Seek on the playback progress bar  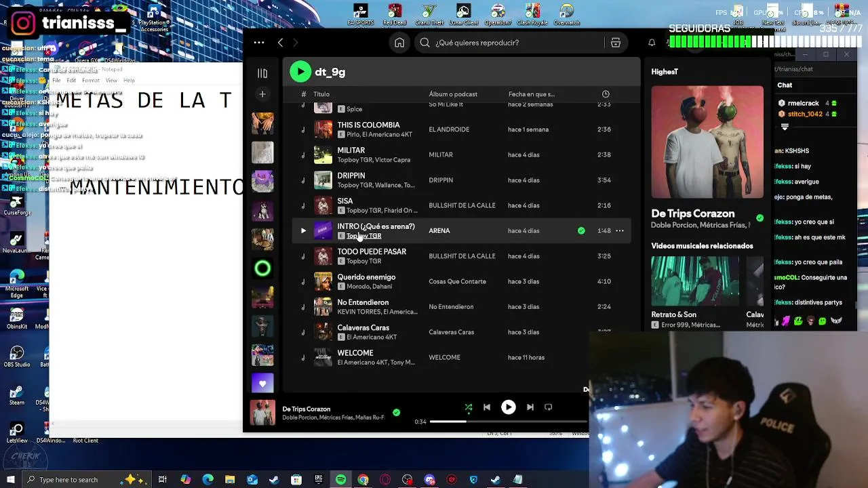(x=509, y=422)
